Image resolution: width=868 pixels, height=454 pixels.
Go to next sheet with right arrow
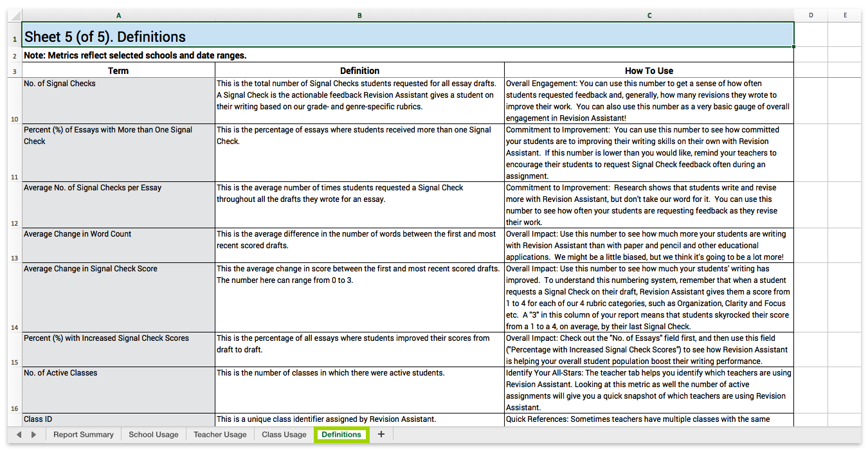[x=33, y=435]
